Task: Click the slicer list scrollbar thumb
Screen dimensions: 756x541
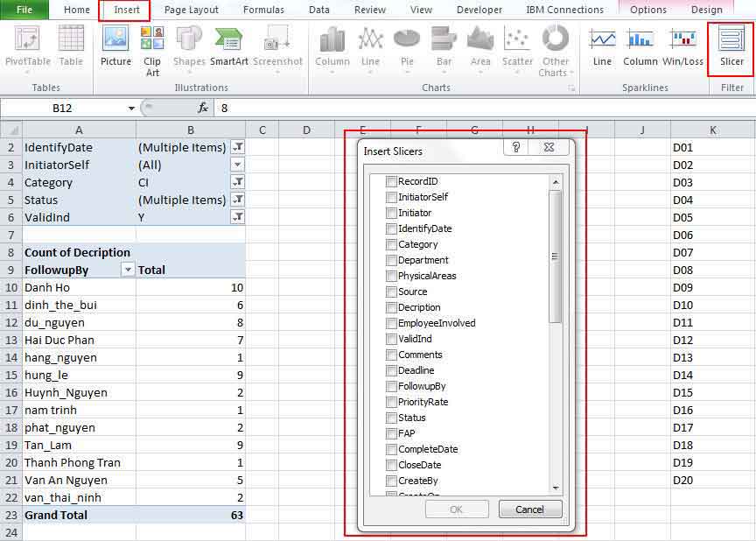Action: (x=555, y=256)
